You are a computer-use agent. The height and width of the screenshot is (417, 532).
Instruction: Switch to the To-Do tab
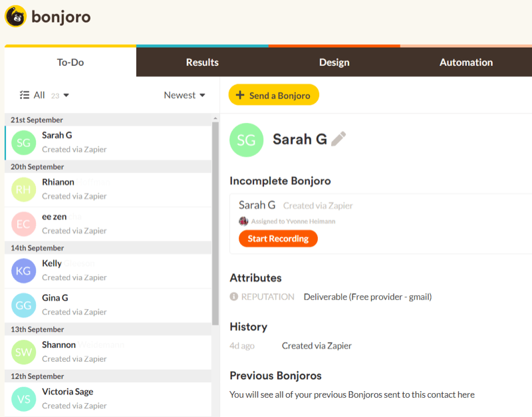coord(70,62)
